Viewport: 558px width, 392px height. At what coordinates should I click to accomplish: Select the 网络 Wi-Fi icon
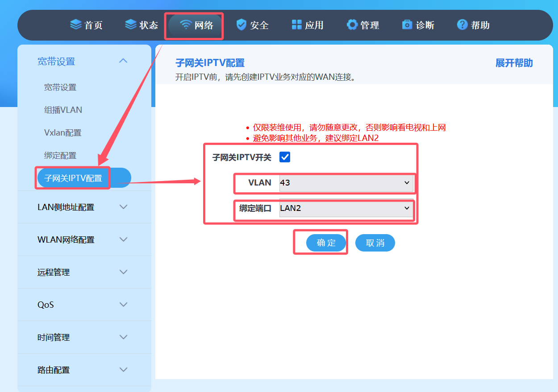186,25
